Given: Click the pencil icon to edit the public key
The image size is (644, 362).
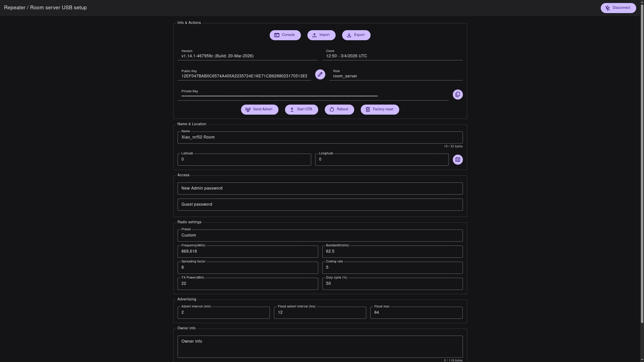Looking at the screenshot, I should [x=320, y=74].
